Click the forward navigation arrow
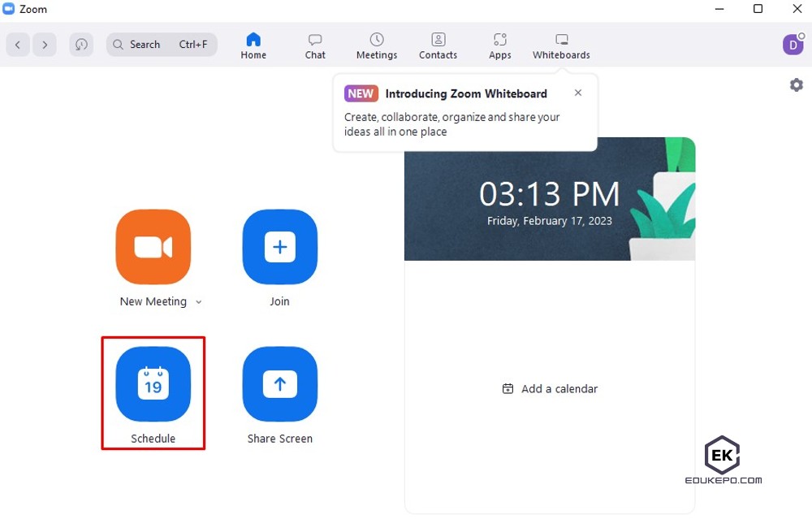This screenshot has width=812, height=528. [45, 45]
